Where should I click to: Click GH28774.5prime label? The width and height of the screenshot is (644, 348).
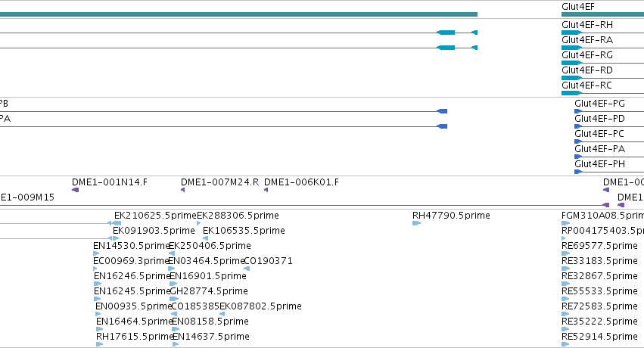click(x=209, y=291)
